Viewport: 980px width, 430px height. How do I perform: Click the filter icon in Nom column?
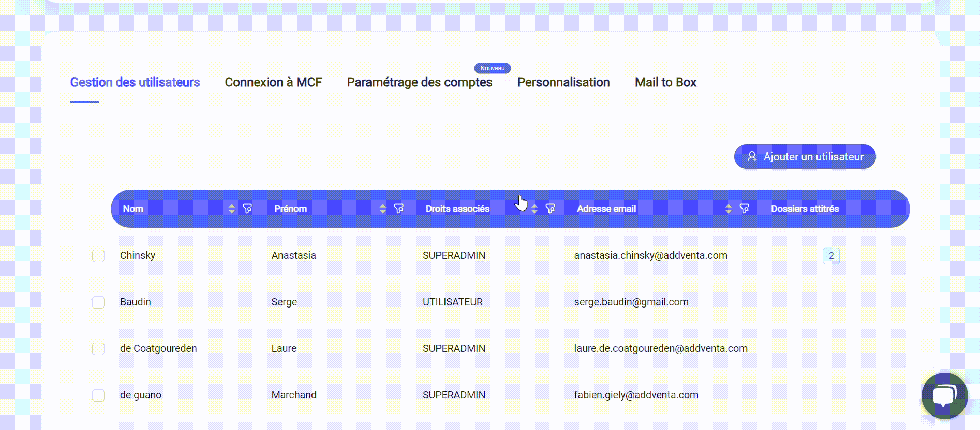tap(247, 209)
